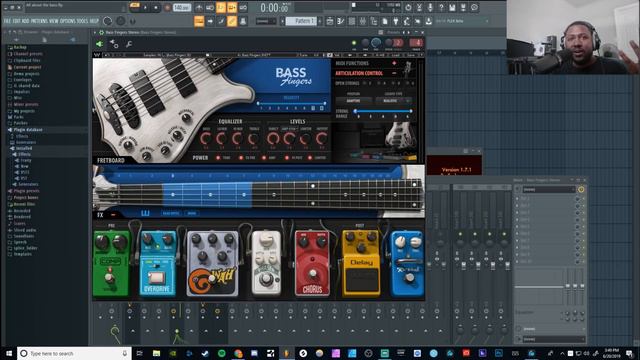
Task: Click the equalizer TREBLE knob
Action: tap(254, 139)
